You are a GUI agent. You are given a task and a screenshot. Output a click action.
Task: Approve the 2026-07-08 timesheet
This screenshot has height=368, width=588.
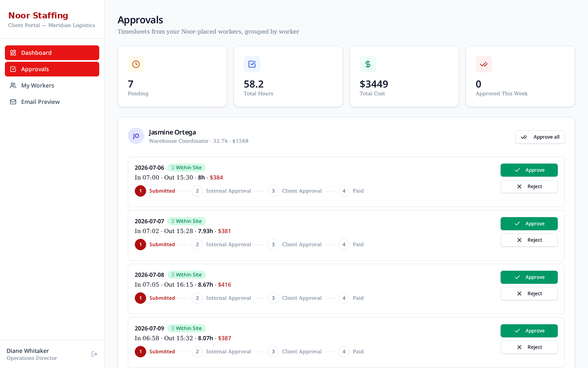click(x=529, y=277)
